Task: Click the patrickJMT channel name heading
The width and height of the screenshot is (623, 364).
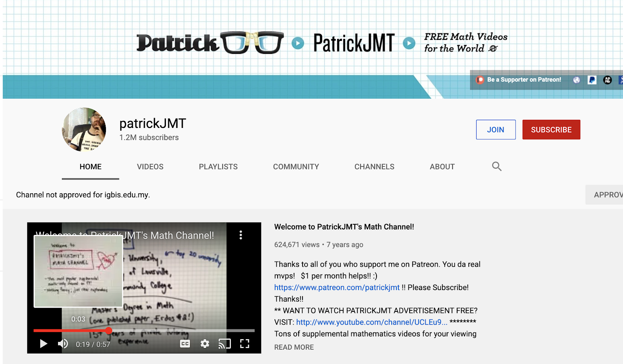Action: 153,123
